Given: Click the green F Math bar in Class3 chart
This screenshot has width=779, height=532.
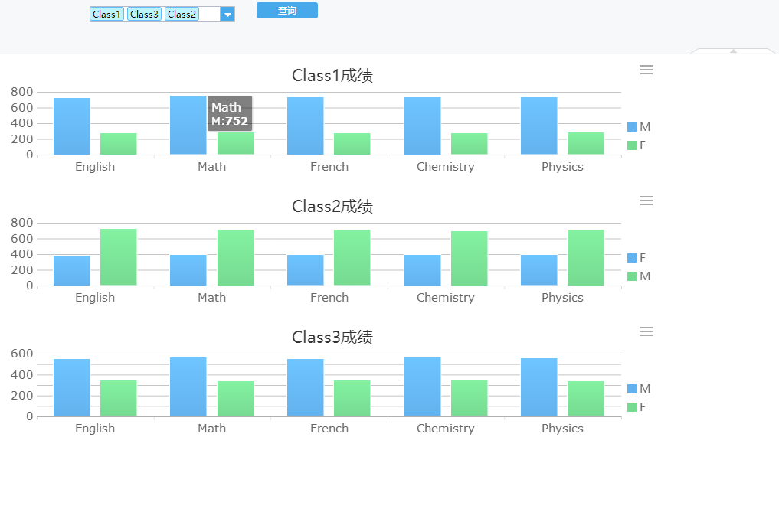Looking at the screenshot, I should [236, 399].
